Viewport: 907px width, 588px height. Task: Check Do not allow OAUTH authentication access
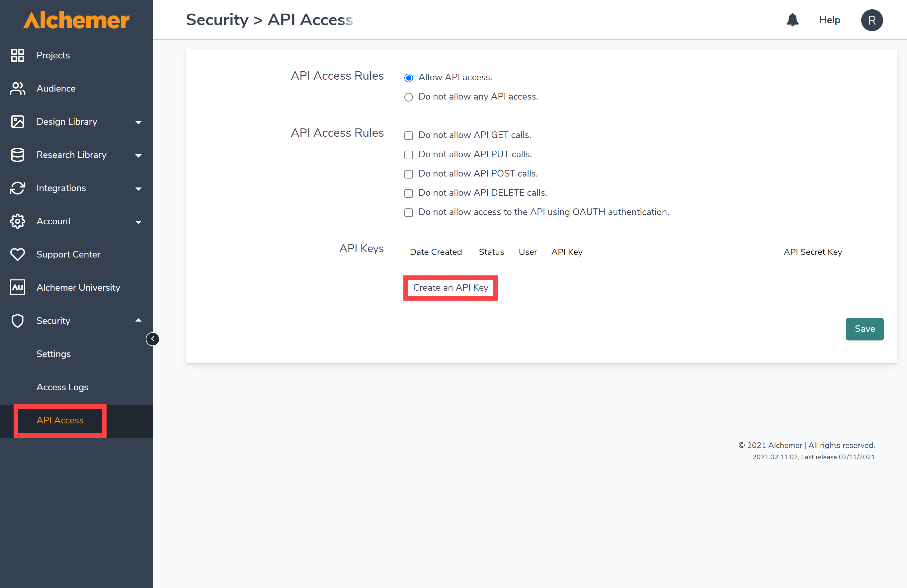pos(409,212)
